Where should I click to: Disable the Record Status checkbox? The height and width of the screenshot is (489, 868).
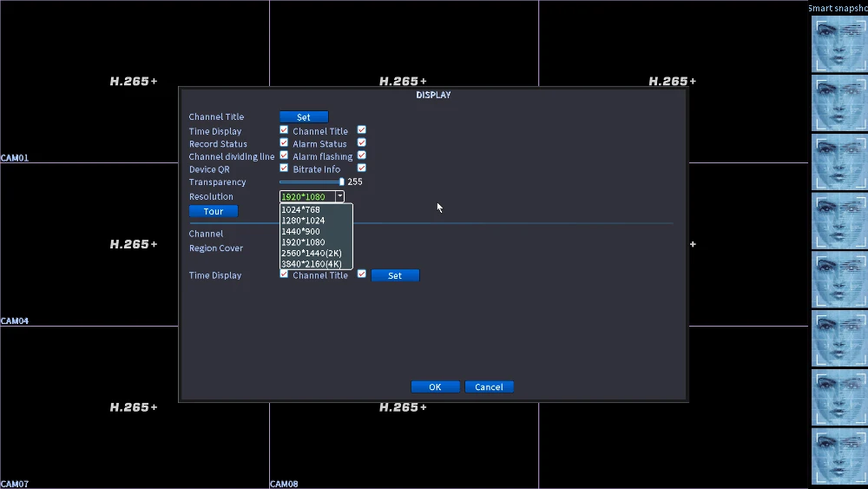284,142
